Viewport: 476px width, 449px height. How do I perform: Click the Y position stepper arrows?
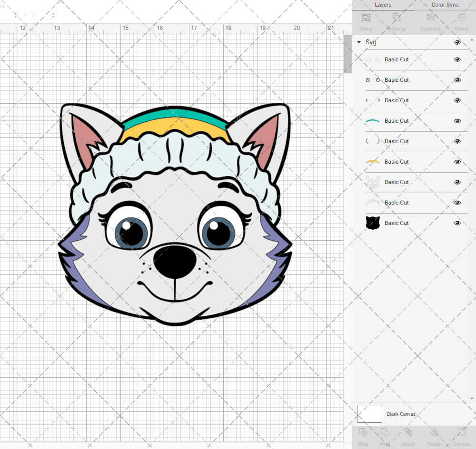coord(53,15)
